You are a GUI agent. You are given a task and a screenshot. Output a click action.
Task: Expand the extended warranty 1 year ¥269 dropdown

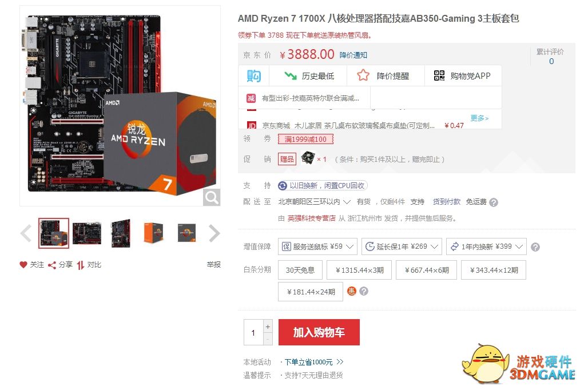(402, 246)
